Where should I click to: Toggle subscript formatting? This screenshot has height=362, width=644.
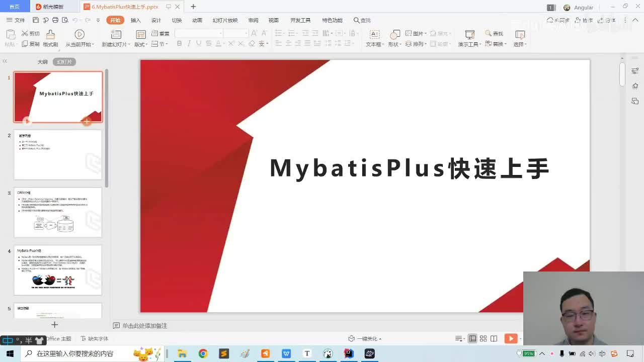pyautogui.click(x=241, y=44)
